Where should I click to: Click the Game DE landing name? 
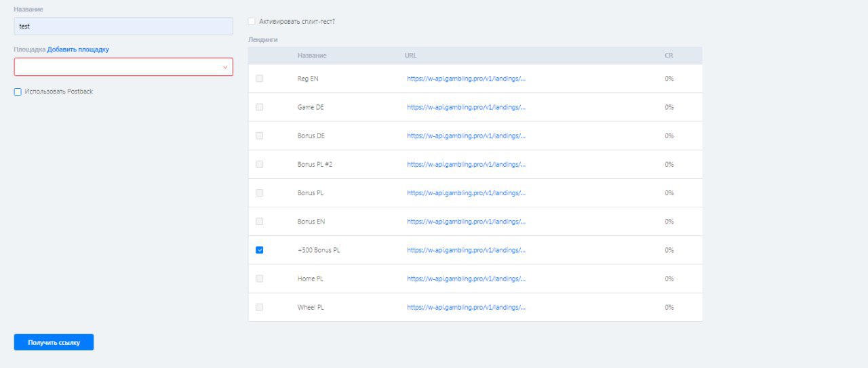click(x=311, y=107)
